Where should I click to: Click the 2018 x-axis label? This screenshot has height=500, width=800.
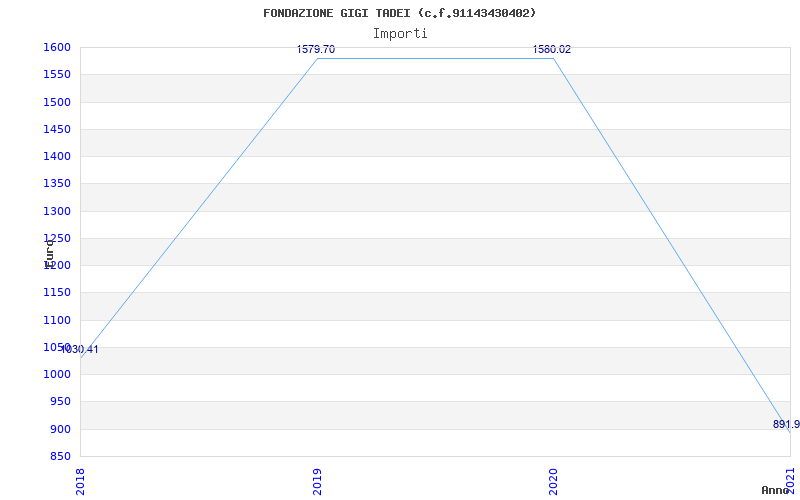coord(80,481)
